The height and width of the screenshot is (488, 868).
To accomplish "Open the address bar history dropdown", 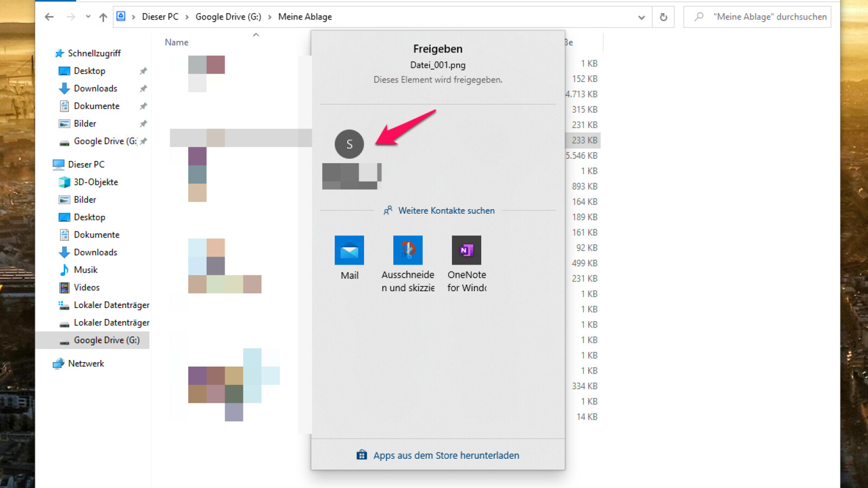I will [641, 17].
